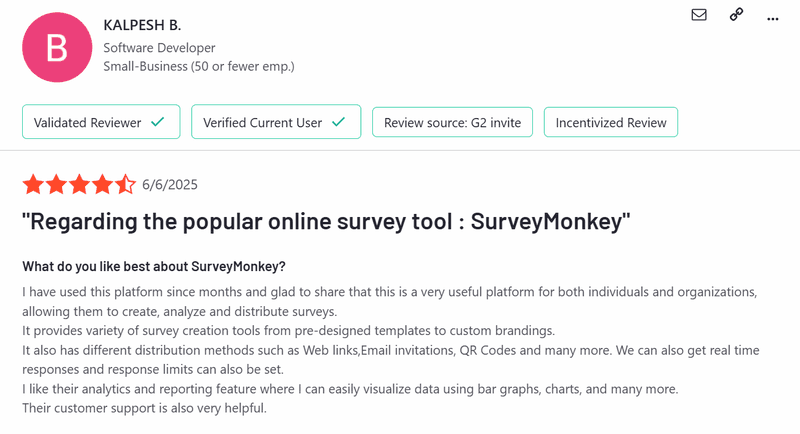Click the "Validated Reviewer" badge label
Image resolution: width=800 pixels, height=434 pixels.
pyautogui.click(x=87, y=122)
